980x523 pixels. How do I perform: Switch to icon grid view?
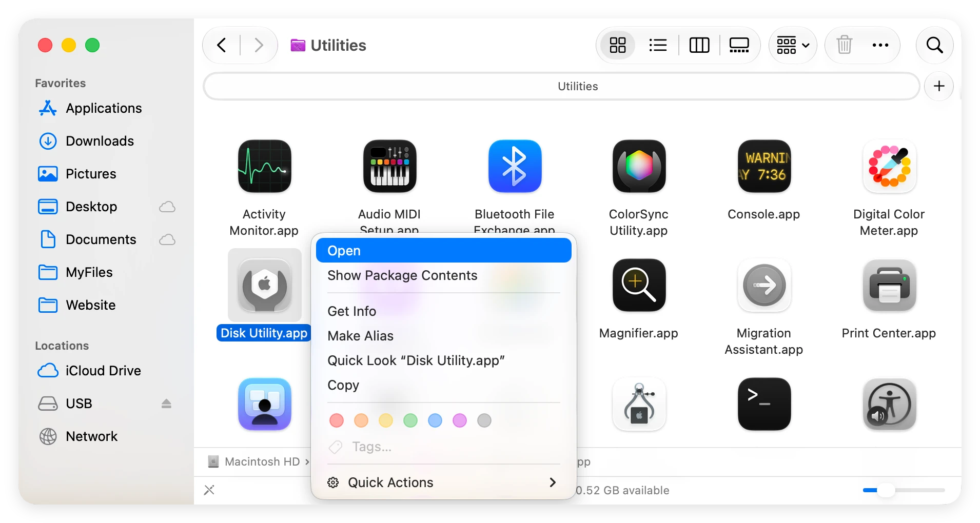[618, 45]
